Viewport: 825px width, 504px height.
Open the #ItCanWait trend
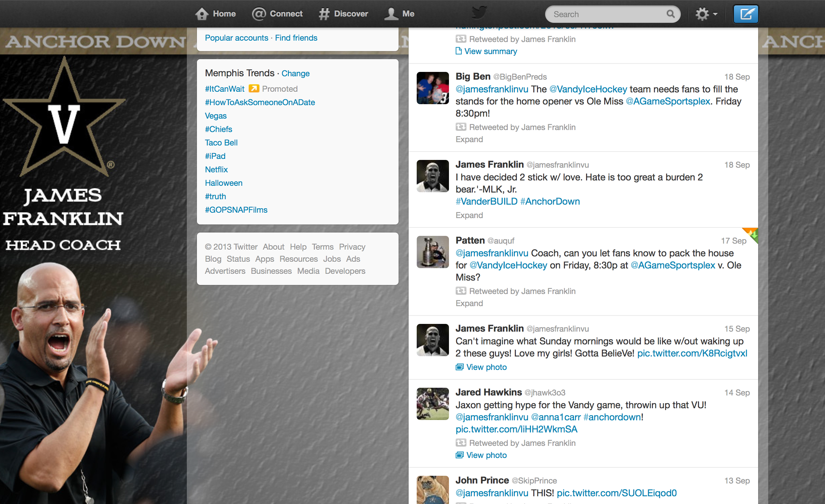point(225,89)
